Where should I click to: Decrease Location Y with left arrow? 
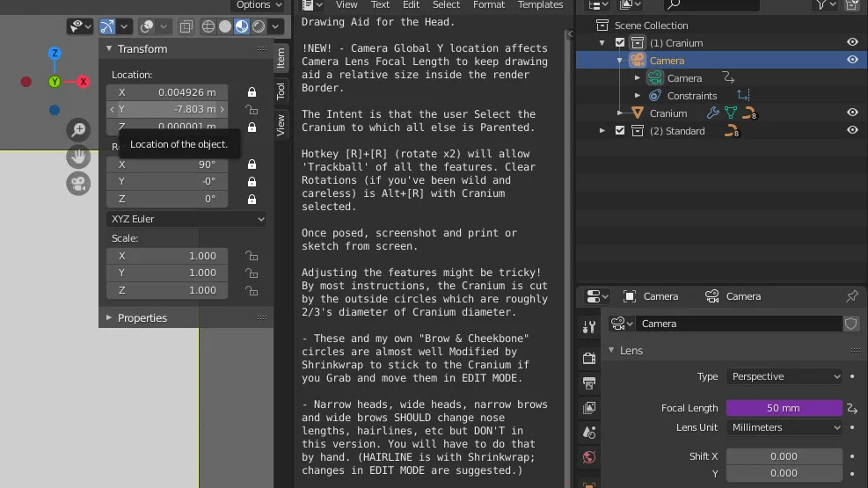pos(113,110)
